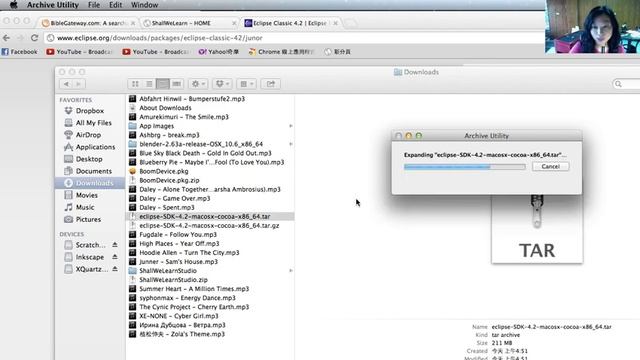This screenshot has width=640, height=360.
Task: Open the Dropbox toolbar dropdown
Action: tap(222, 84)
